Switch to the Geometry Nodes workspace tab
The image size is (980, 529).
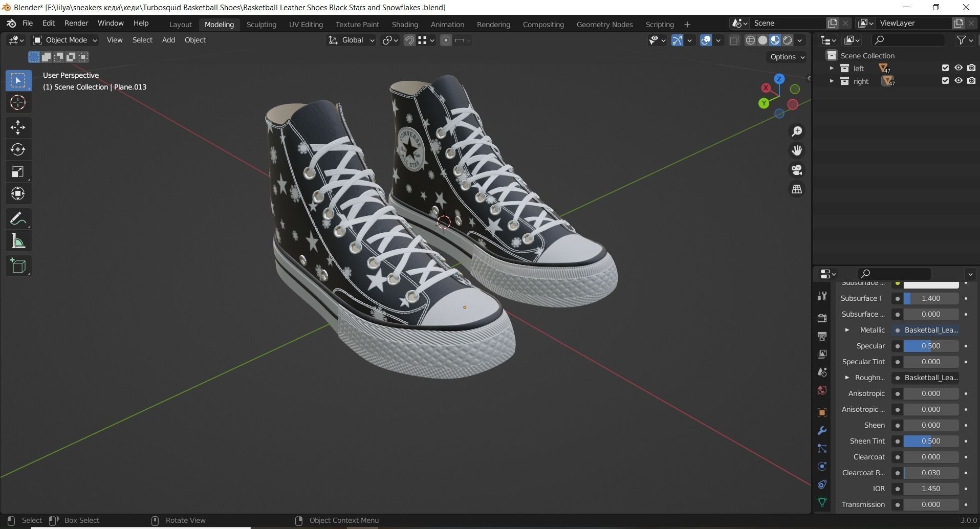(x=604, y=25)
